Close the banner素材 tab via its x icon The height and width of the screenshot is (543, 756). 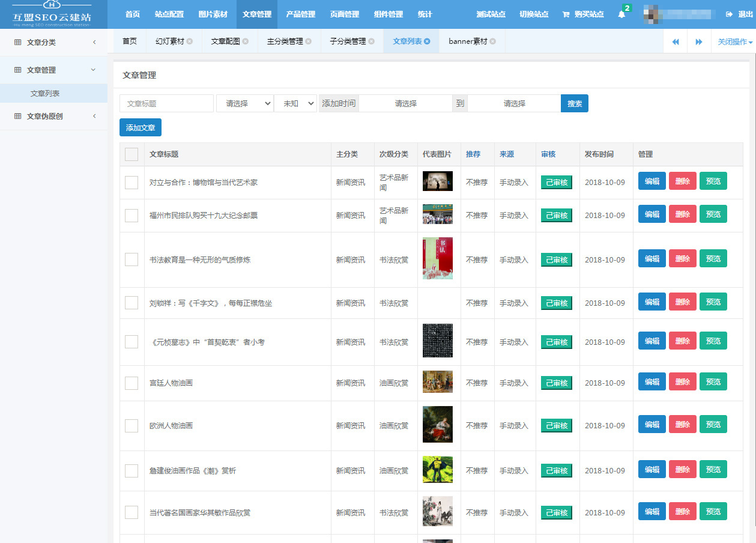click(492, 41)
